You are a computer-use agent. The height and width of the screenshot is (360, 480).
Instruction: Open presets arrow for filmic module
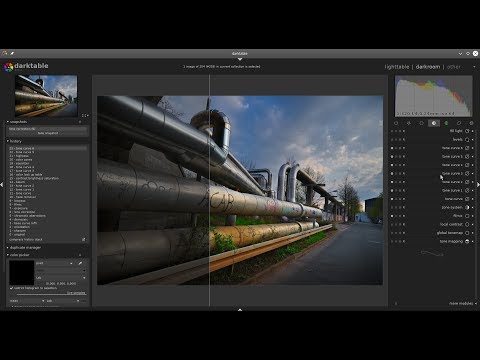[473, 216]
